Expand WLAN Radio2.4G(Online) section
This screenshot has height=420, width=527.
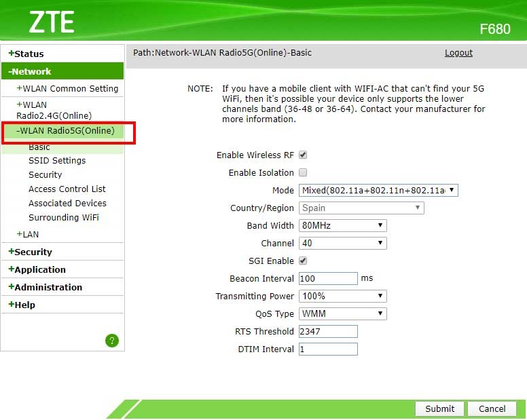point(54,110)
